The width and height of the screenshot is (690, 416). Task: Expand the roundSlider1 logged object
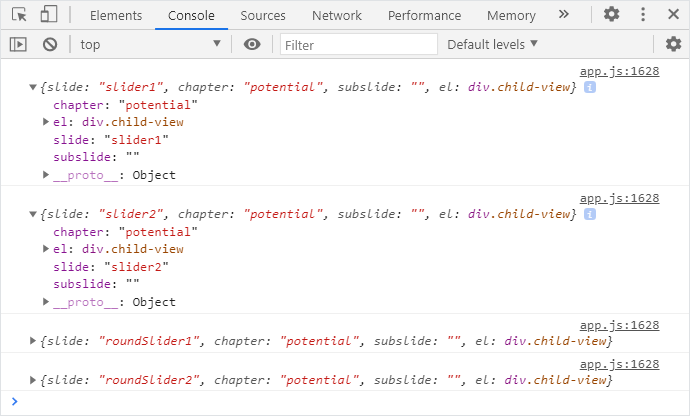pos(34,342)
